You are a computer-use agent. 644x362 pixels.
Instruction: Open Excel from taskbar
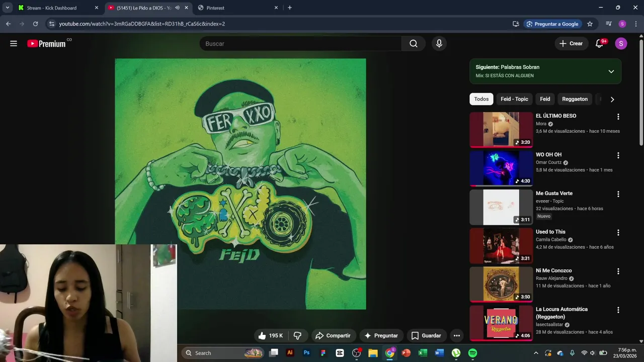click(423, 353)
